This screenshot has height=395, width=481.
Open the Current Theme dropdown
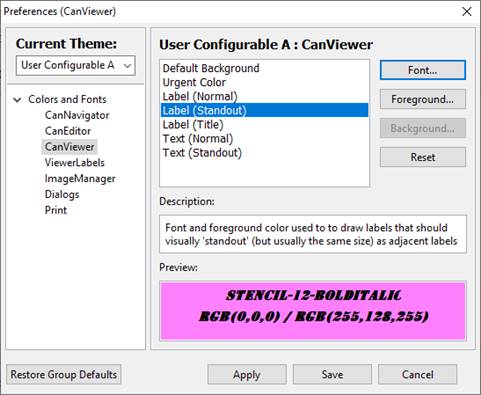pos(76,65)
